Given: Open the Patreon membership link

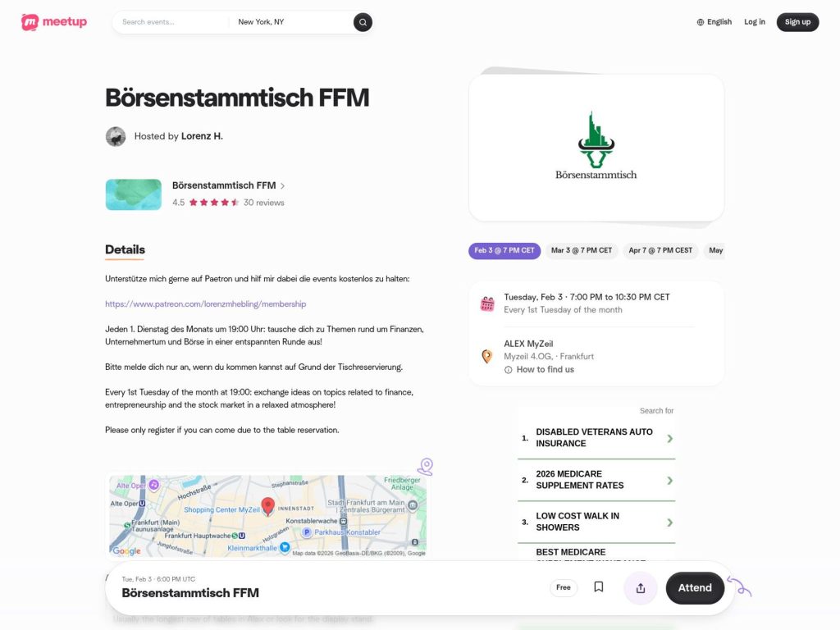Looking at the screenshot, I should point(205,304).
